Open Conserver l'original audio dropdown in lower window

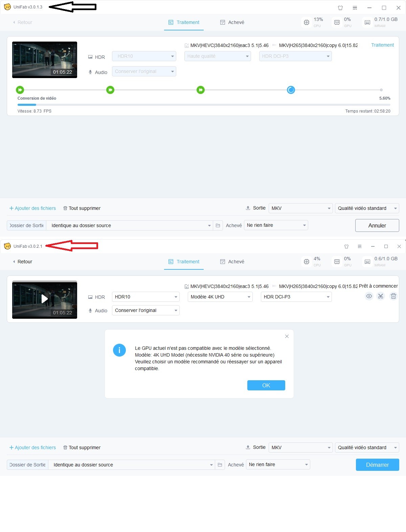pos(145,310)
